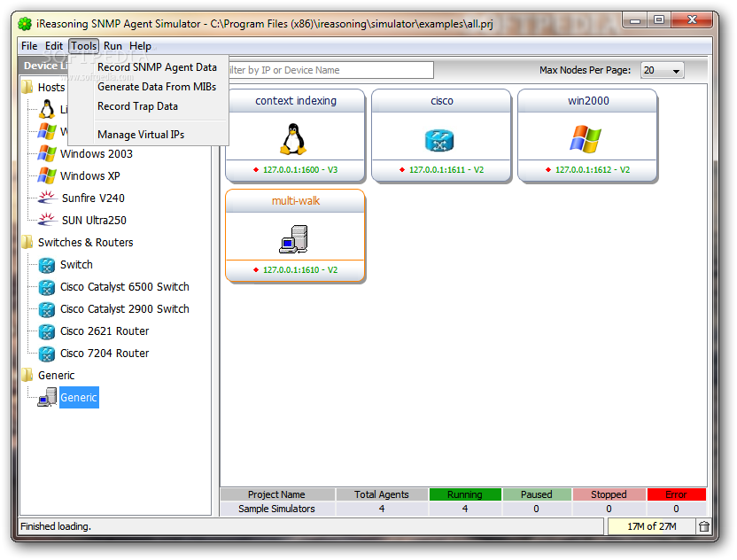Click the 17M of 27M memory indicator

651,526
